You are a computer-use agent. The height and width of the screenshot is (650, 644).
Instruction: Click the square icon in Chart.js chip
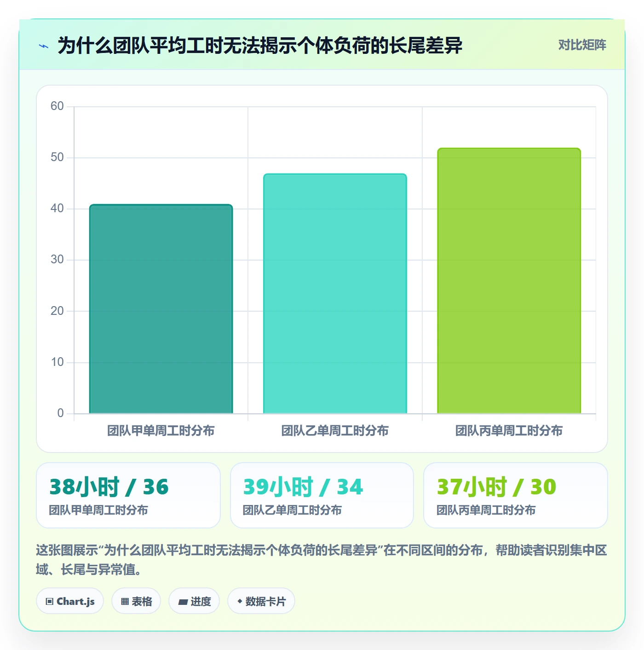tap(50, 601)
